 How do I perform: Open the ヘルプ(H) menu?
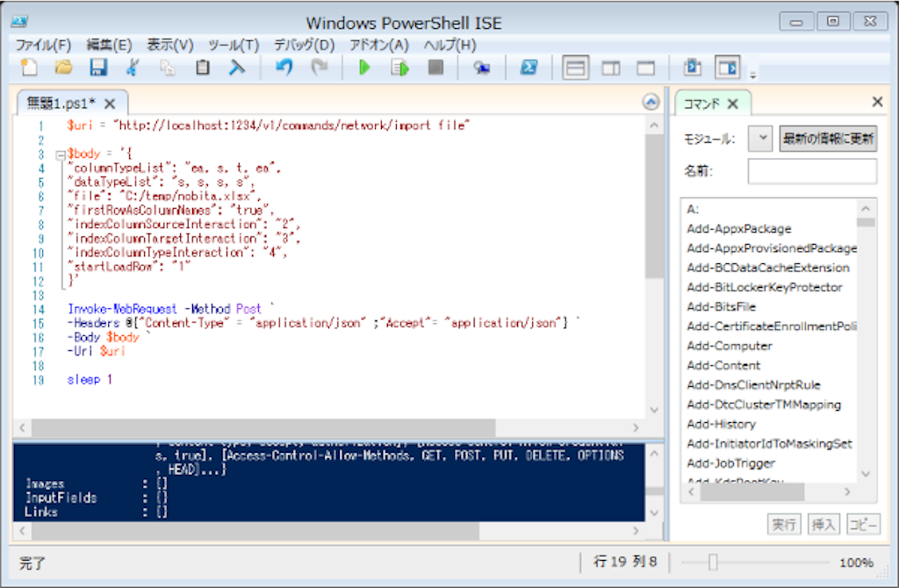(x=449, y=45)
